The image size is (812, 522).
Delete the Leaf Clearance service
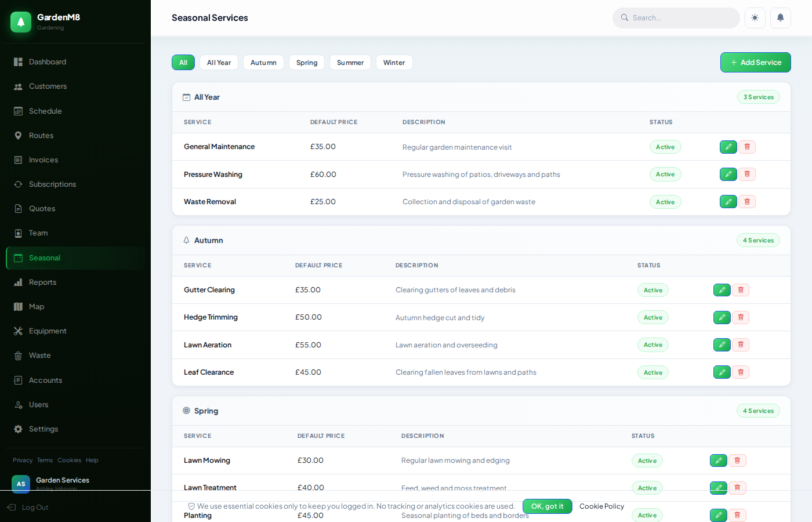[x=741, y=372]
